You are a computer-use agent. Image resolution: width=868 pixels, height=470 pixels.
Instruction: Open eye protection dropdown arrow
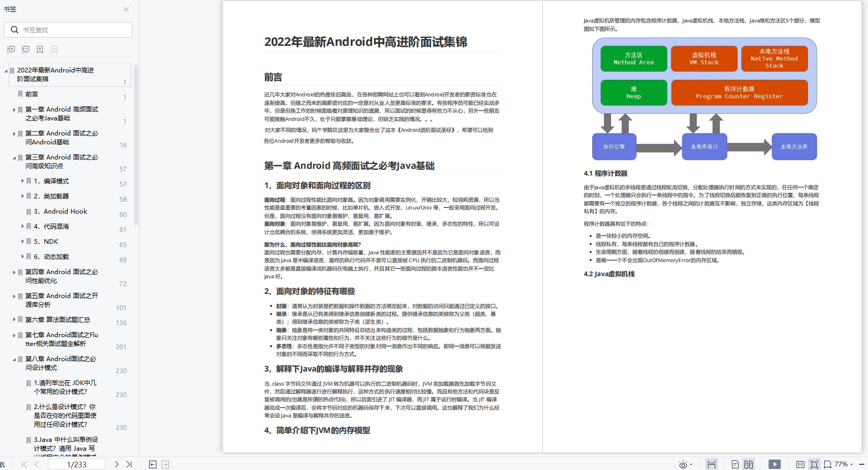pos(691,464)
